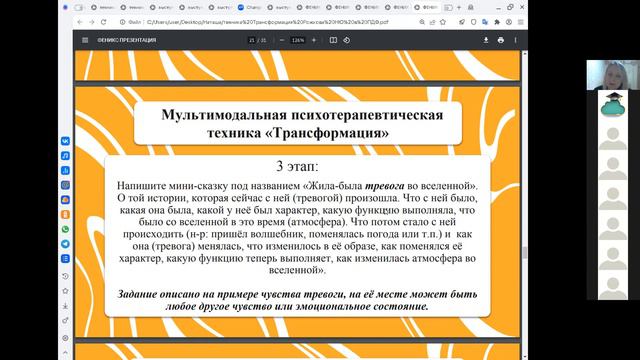Download the PDF presentation
The width and height of the screenshot is (640, 360).
[x=486, y=40]
